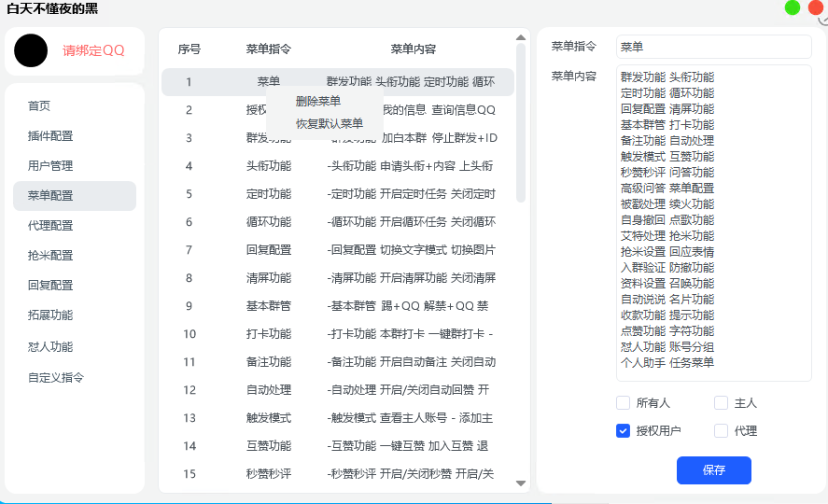
Task: Open 用户管理 in the sidebar
Action: click(x=50, y=166)
